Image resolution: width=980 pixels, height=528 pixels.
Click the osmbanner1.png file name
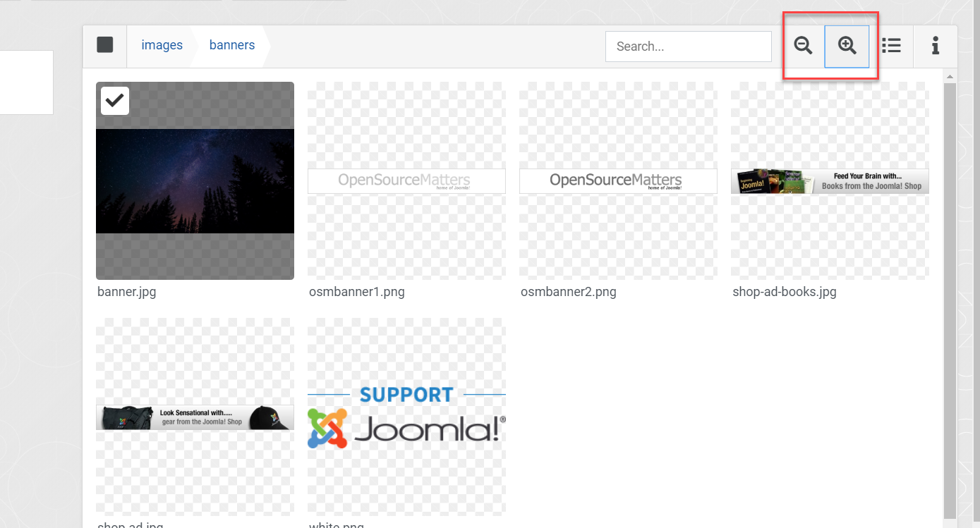357,292
